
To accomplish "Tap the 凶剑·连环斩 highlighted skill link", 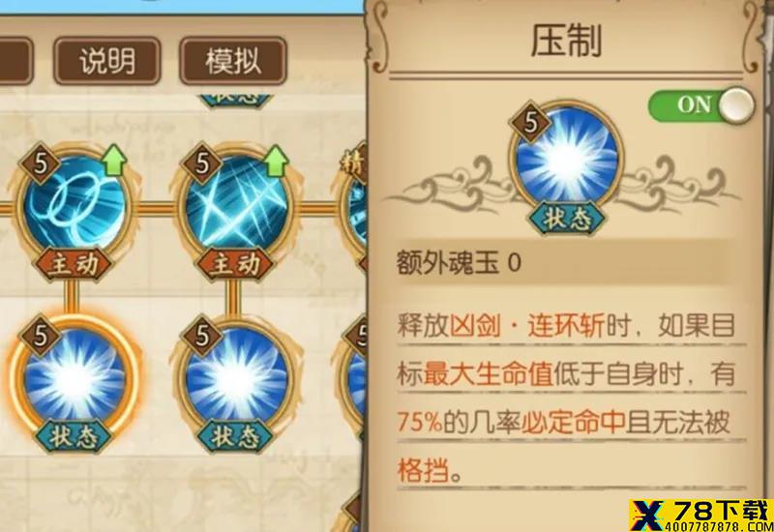I will [x=526, y=326].
